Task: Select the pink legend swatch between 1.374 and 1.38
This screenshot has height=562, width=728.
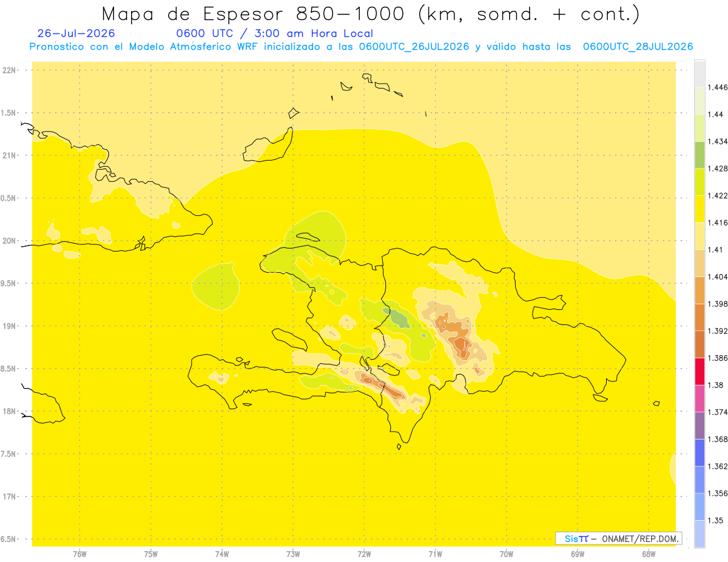Action: pos(699,398)
